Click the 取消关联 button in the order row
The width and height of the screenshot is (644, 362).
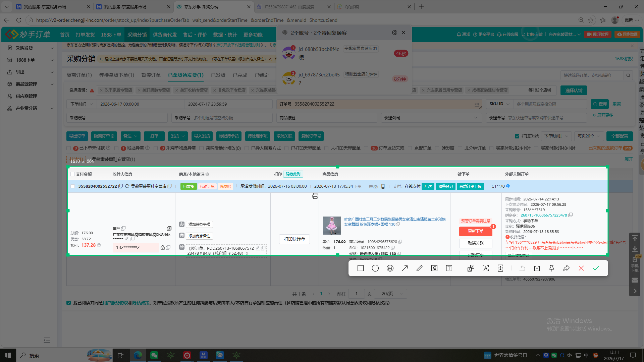coord(476,243)
